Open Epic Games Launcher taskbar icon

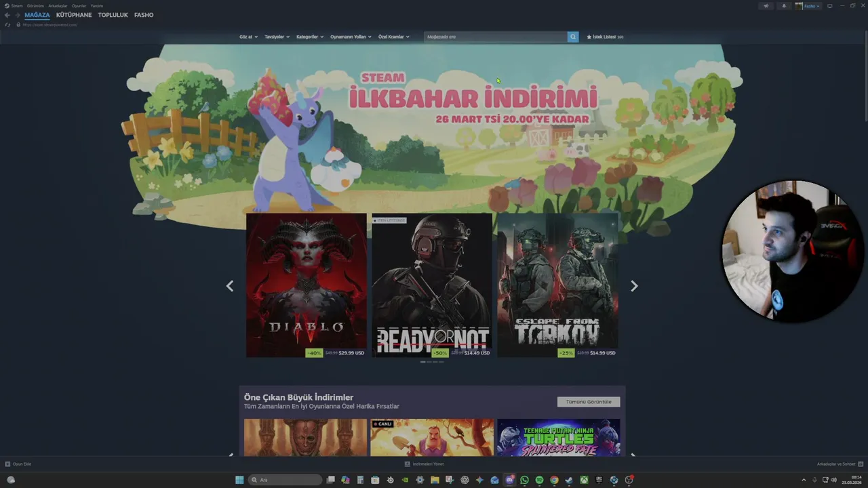tap(599, 480)
